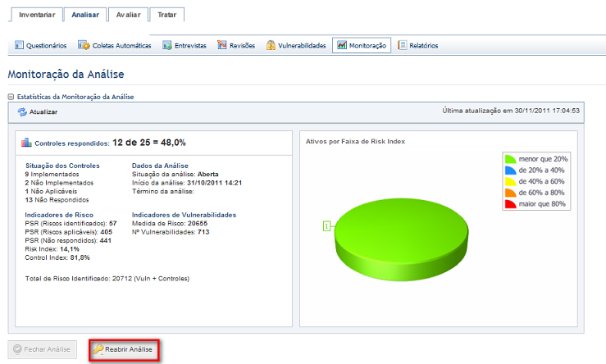Open Vulnerabilidades label
The image size is (606, 364).
302,46
